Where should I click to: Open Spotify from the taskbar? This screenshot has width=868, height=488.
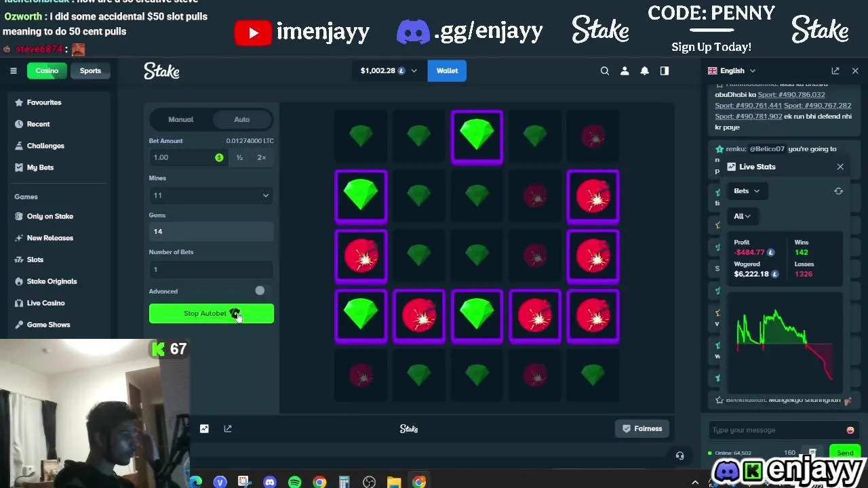294,482
